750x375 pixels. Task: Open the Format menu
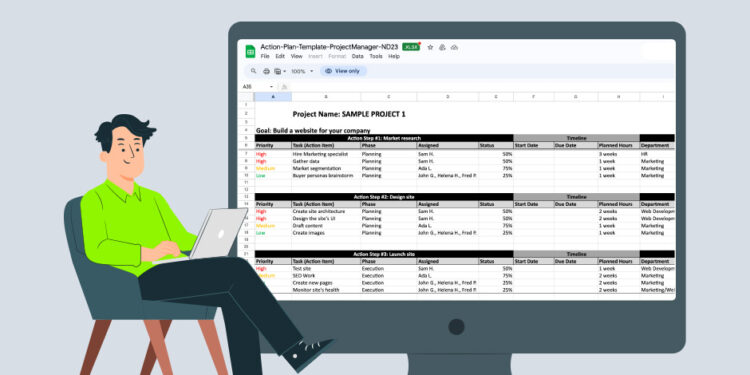[337, 56]
